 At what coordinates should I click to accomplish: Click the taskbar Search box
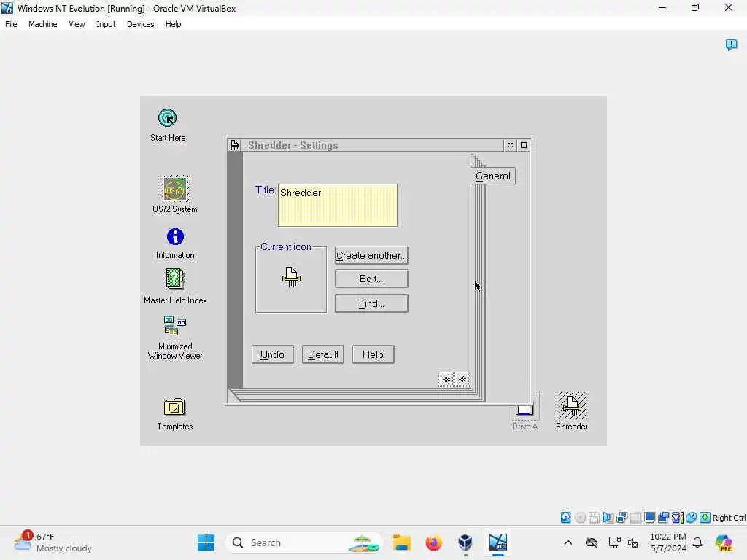[x=304, y=542]
